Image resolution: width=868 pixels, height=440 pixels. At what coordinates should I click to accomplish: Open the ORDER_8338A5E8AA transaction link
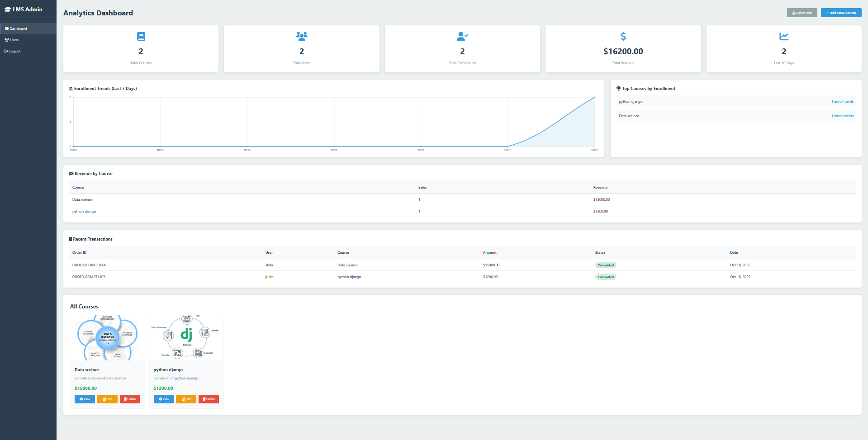[x=89, y=265]
